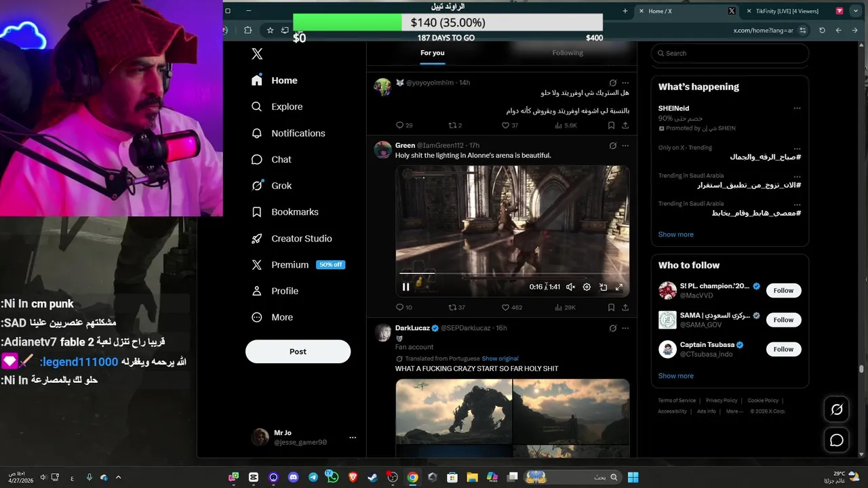Bookmark this page star icon
This screenshot has width=868, height=488.
[270, 30]
